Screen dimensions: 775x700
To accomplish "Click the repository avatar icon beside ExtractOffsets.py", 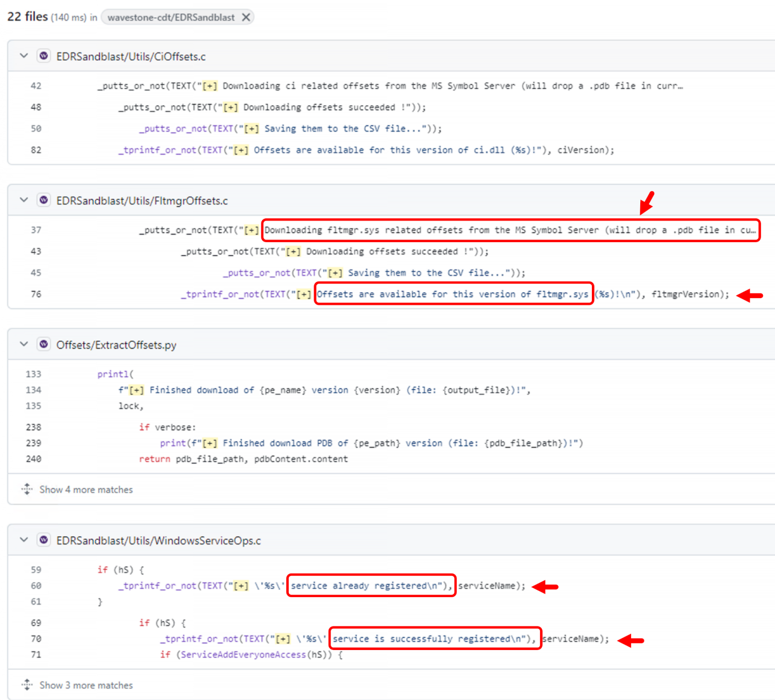I will [43, 344].
